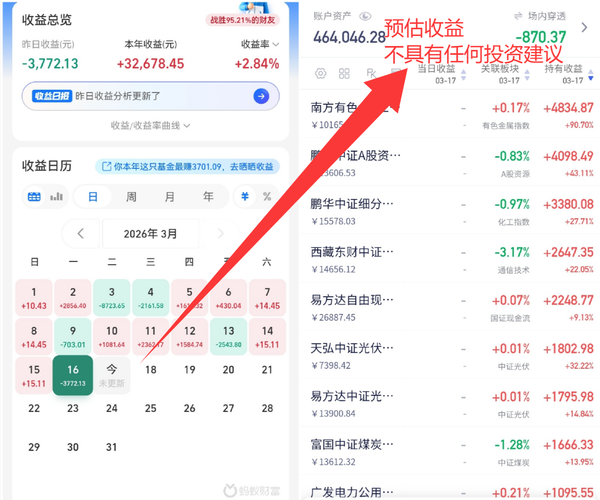Screen dimensions: 600x500
Task: Open 富国中证煤炭 fund row
Action: tap(451, 452)
